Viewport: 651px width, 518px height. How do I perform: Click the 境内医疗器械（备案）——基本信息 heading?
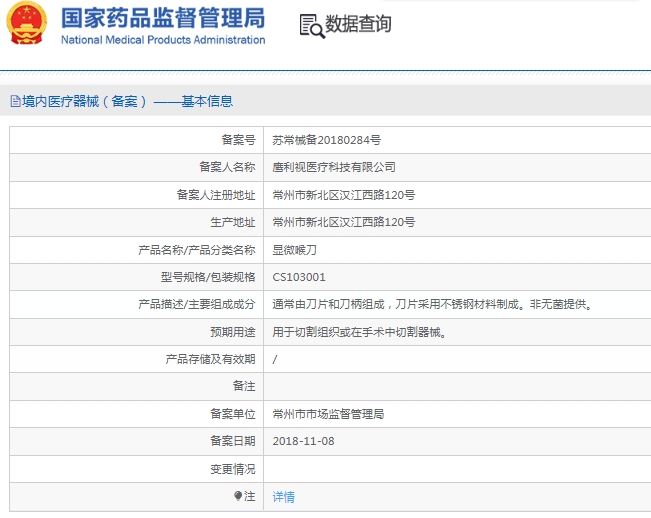tap(127, 101)
